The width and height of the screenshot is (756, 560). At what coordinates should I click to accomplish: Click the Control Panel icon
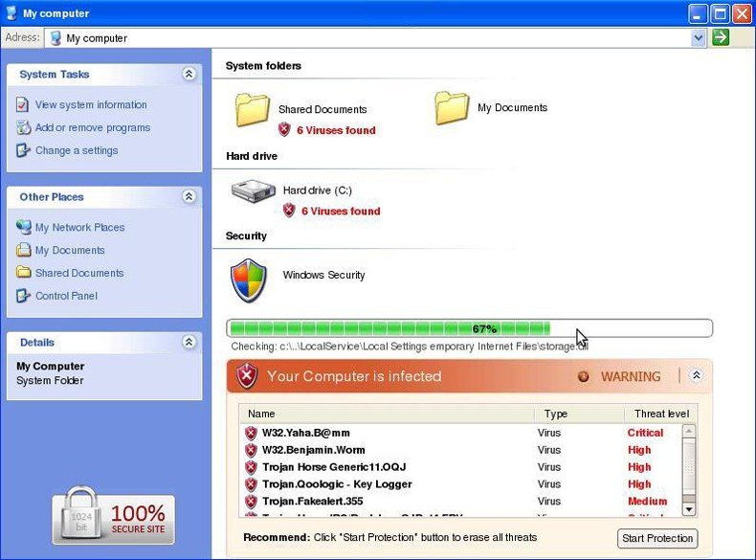23,296
